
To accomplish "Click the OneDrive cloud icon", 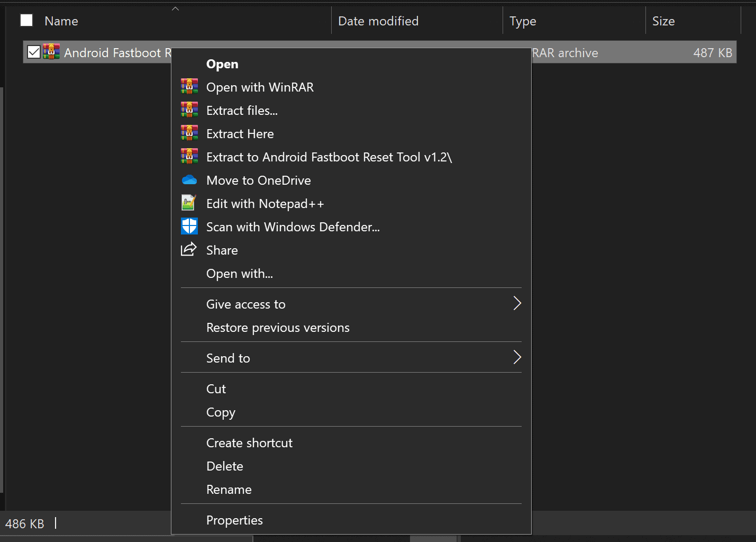I will pos(189,179).
